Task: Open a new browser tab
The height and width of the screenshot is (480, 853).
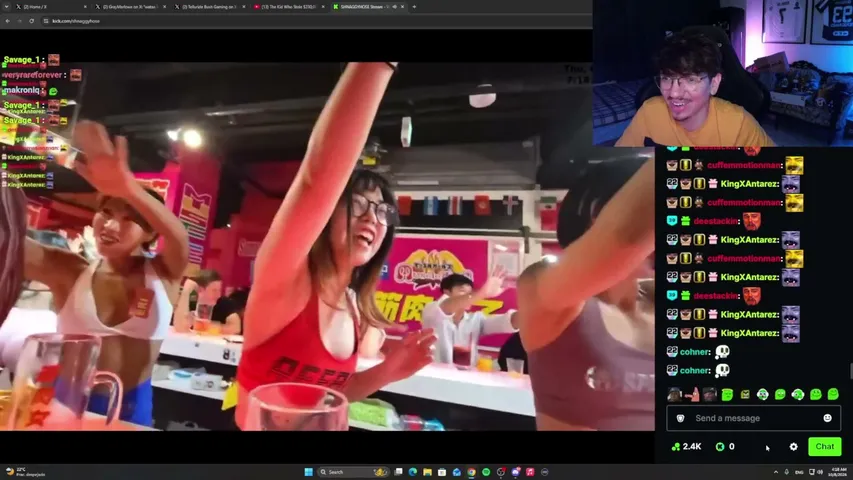Action: (414, 7)
